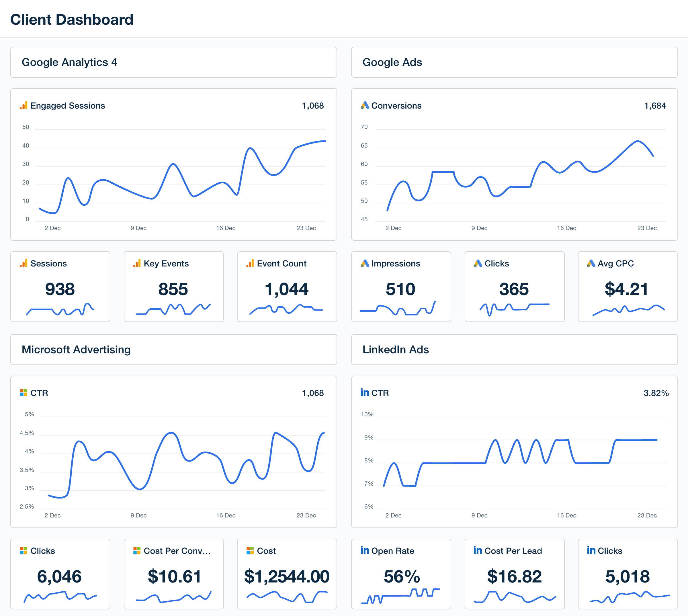
Task: Select the Sessions metric icon
Action: point(24,263)
